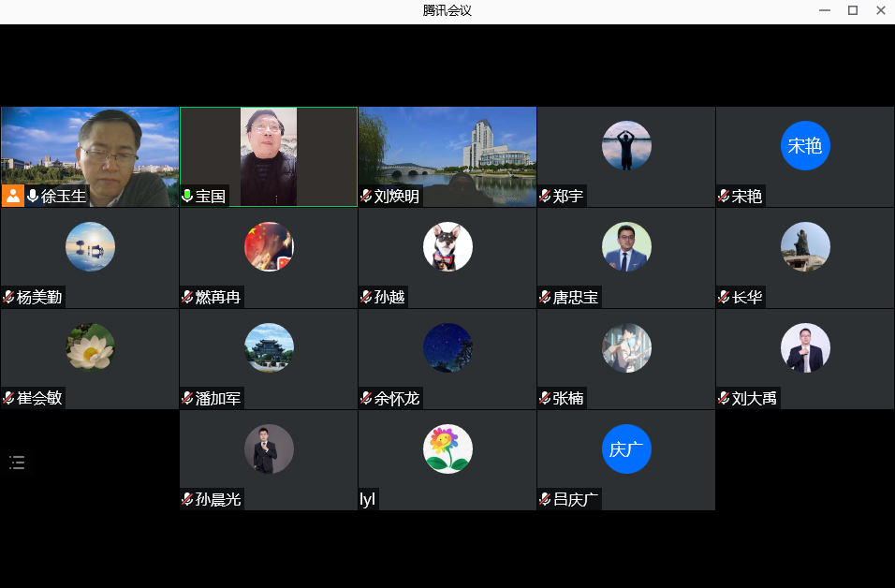This screenshot has width=895, height=588.
Task: Click the dog avatar of 孙越
Action: 447,247
